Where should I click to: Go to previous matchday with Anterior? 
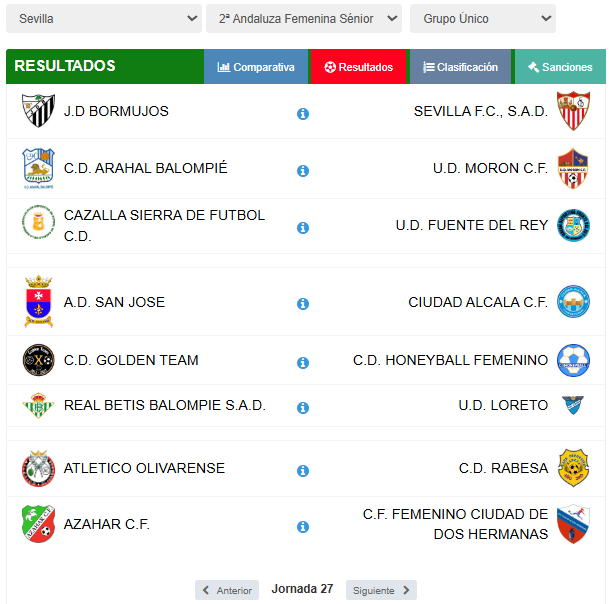click(x=227, y=590)
